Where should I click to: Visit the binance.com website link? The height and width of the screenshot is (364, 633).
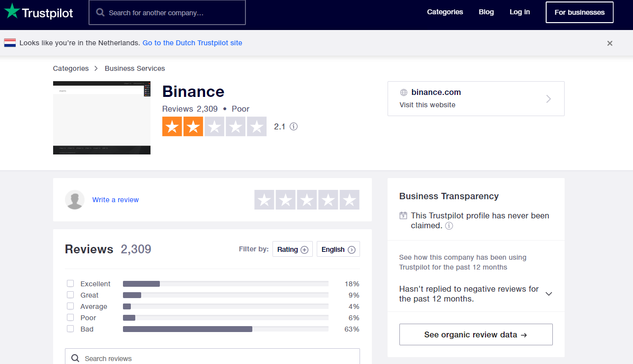[476, 98]
